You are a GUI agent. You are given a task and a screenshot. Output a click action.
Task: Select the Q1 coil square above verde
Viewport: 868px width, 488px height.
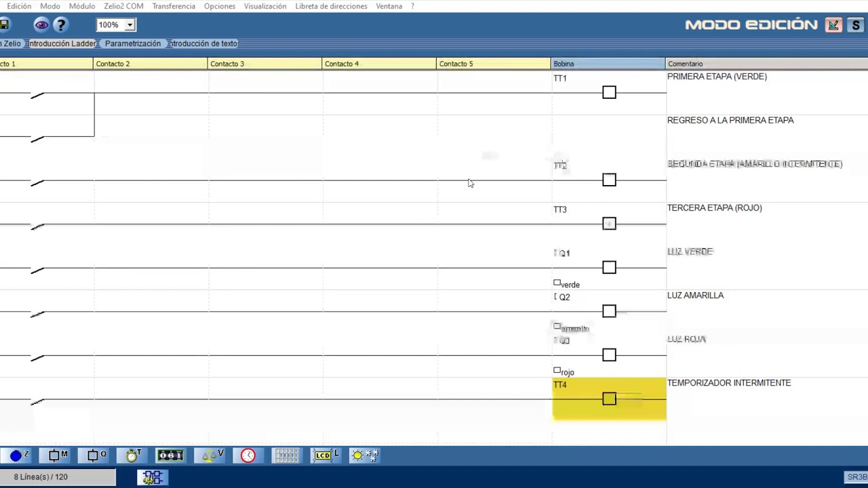(x=609, y=267)
